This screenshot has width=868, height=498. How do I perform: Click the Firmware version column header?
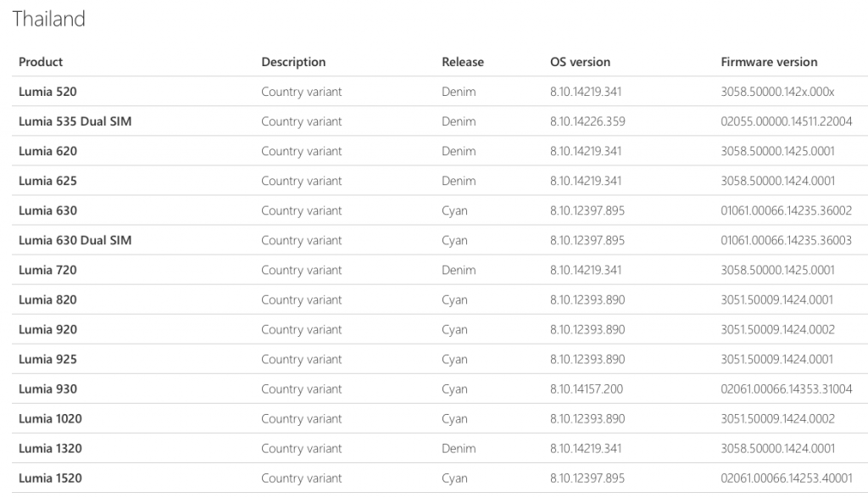(x=769, y=62)
